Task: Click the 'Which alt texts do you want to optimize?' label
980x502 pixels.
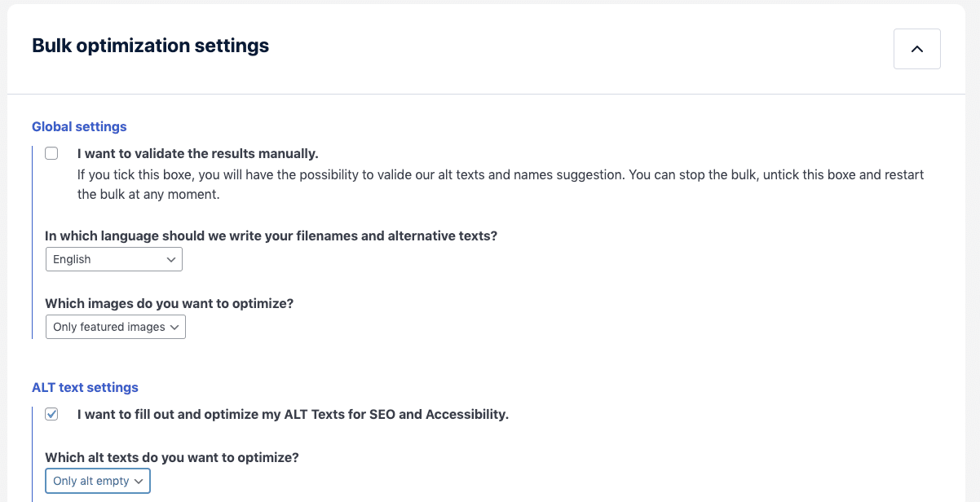Action: 172,457
